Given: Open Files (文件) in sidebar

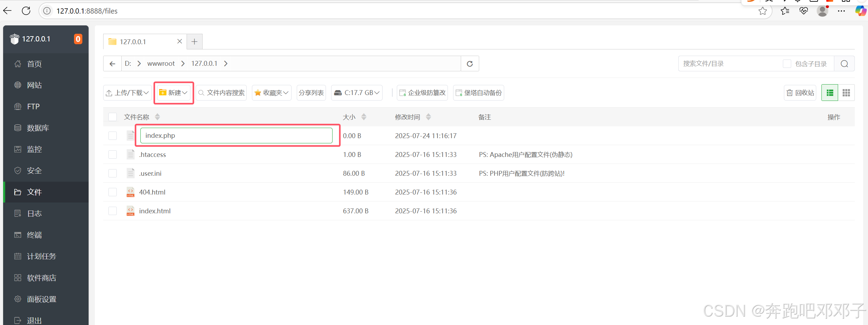Looking at the screenshot, I should pyautogui.click(x=46, y=192).
